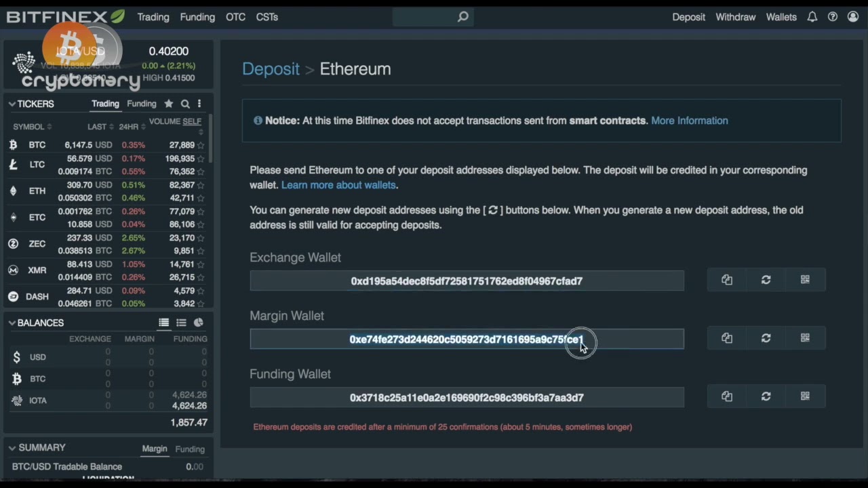The height and width of the screenshot is (488, 868).
Task: Focus the top bar search field
Action: tap(433, 17)
